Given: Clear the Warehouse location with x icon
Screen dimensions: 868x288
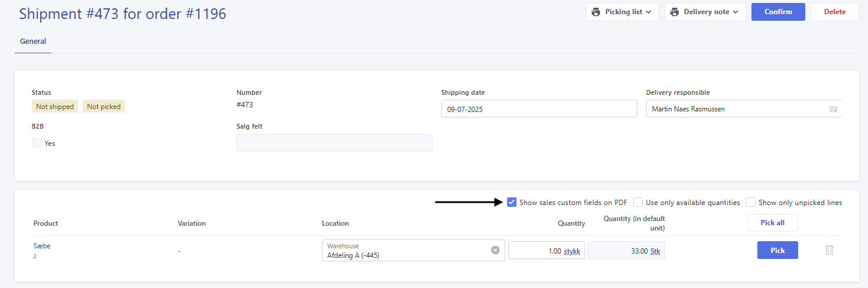Looking at the screenshot, I should [495, 250].
